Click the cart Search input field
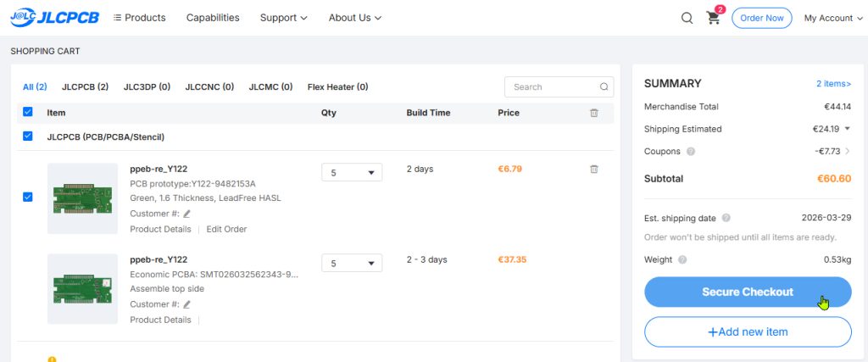Screen dimensions: 868x362 (x=553, y=86)
